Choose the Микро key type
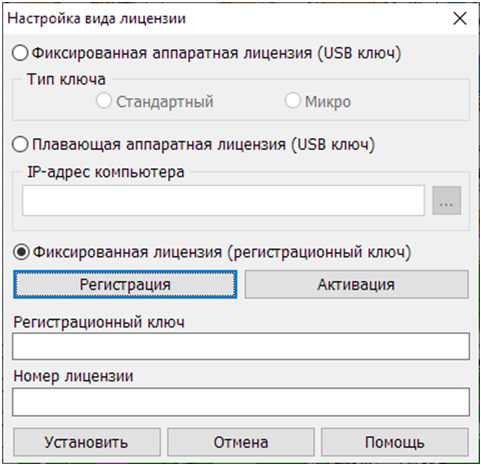 click(x=292, y=101)
